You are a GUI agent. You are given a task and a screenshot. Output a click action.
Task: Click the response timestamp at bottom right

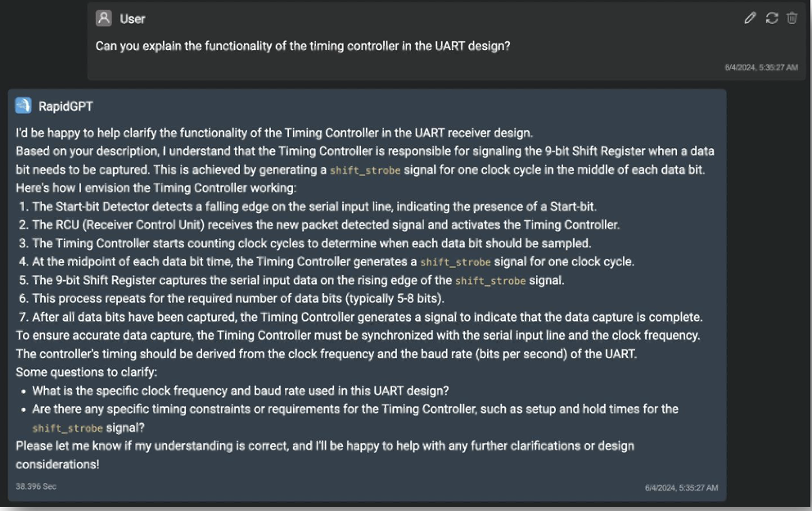tap(682, 488)
